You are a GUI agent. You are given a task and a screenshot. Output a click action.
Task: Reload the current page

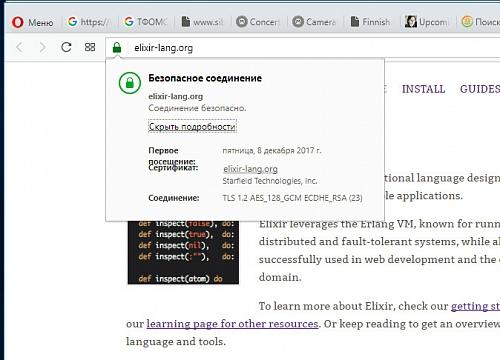pos(66,47)
